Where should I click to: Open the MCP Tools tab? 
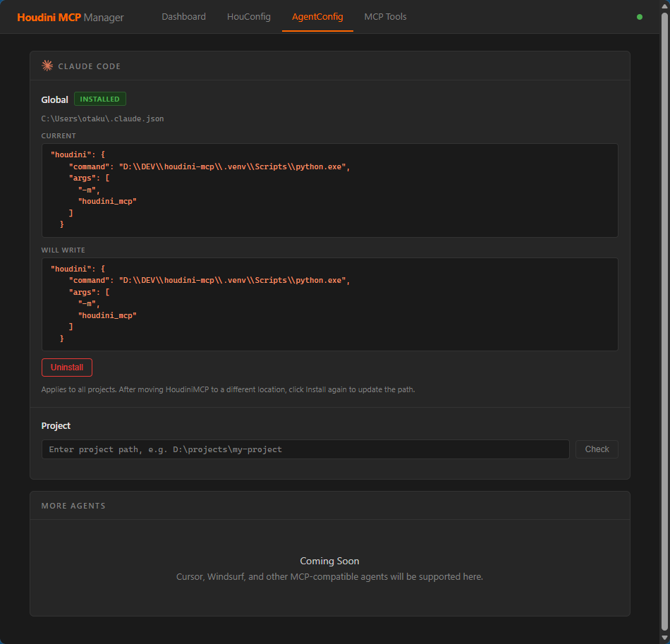[x=385, y=17]
